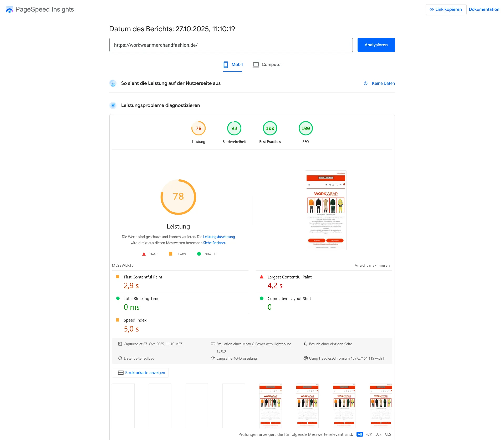Screen dimensions: 504x440
Task: Click the throttling icon beside Langsame 4G-Drosselung
Action: click(x=213, y=358)
